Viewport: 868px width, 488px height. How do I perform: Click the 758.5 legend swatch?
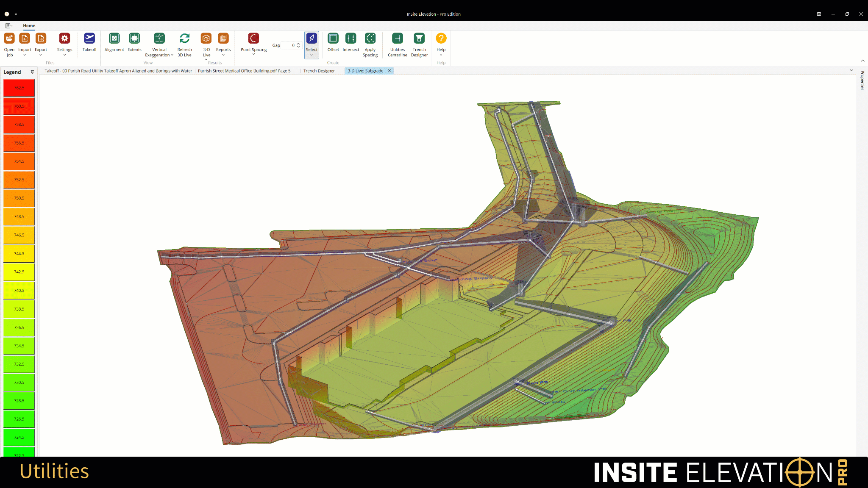point(19,125)
